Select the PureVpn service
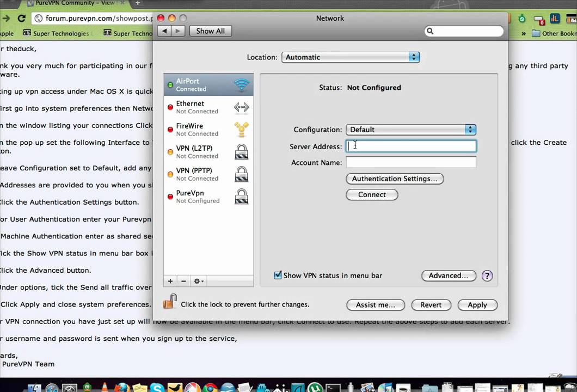The height and width of the screenshot is (392, 577). click(208, 197)
